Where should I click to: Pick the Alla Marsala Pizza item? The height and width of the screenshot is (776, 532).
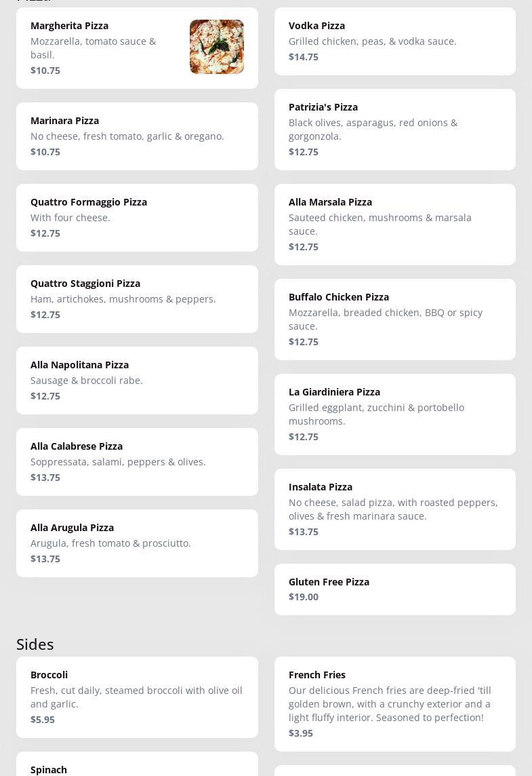click(x=394, y=225)
